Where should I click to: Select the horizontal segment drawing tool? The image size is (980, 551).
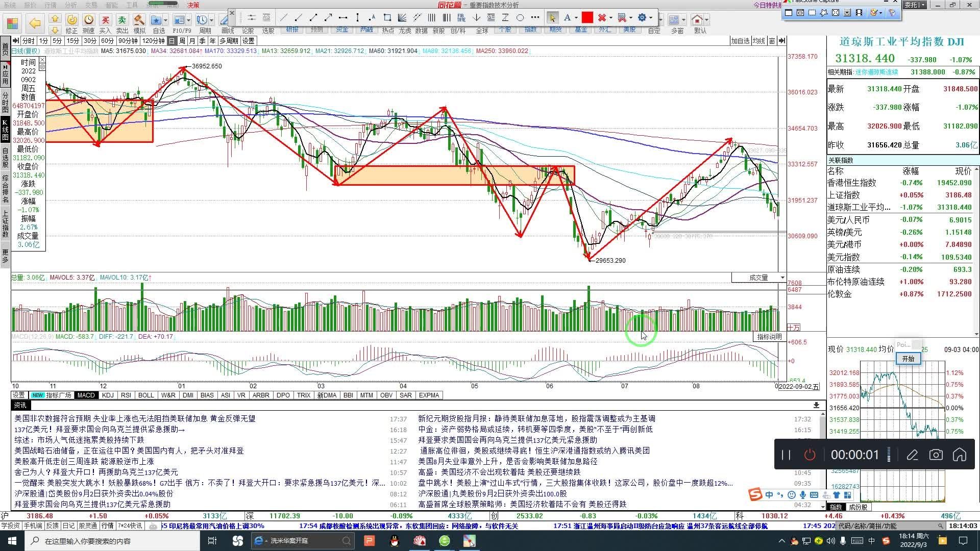343,18
